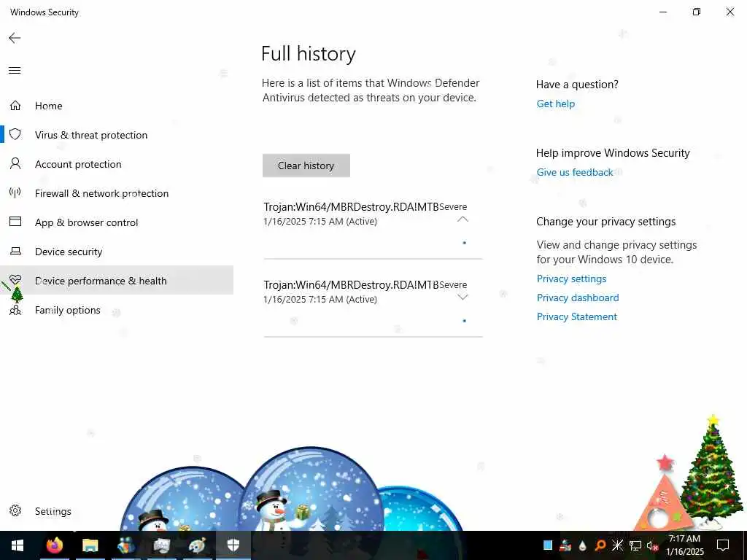Open Firewall & network protection

pyautogui.click(x=101, y=193)
